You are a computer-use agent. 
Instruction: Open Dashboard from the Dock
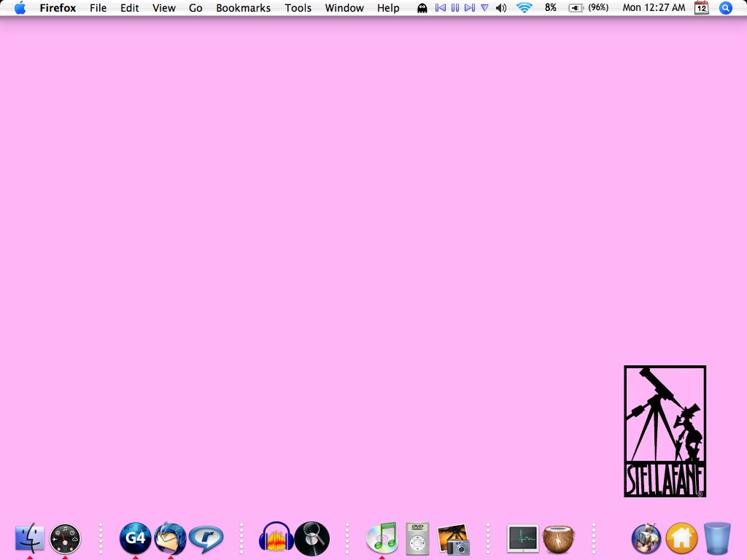point(65,539)
